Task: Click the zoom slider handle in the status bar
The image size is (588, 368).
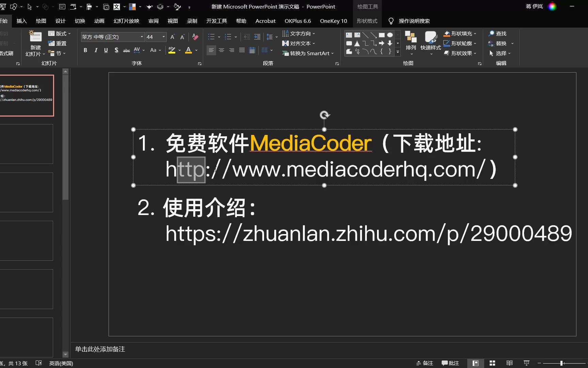Action: [561, 363]
